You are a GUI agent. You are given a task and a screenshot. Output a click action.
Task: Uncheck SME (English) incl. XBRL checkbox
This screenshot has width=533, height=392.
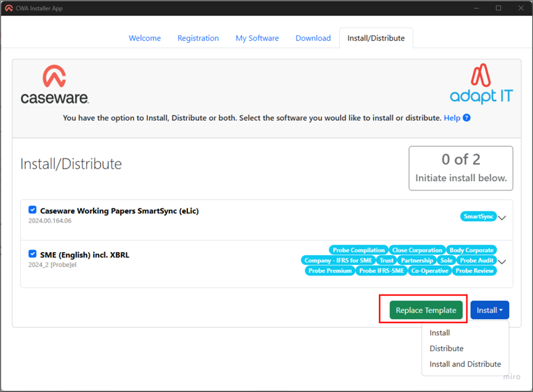33,254
